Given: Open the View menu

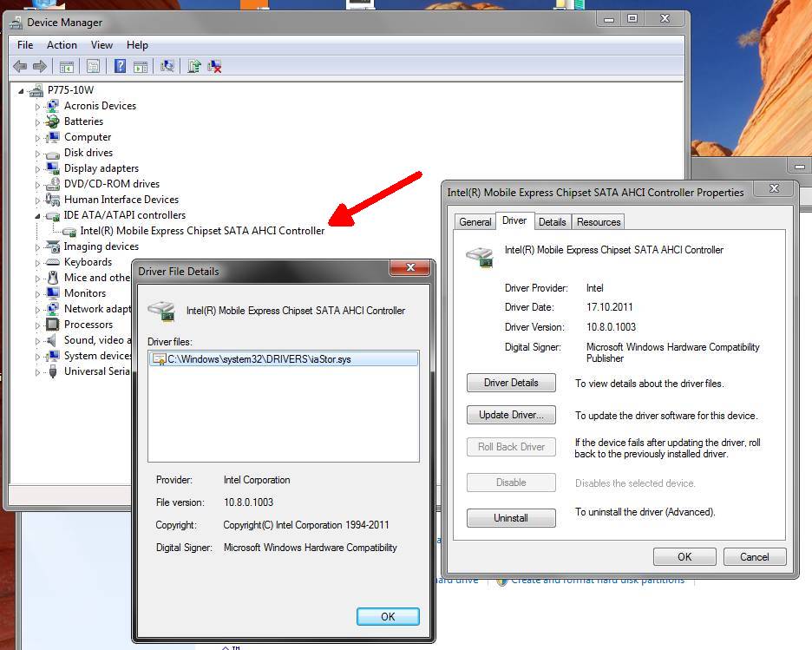Looking at the screenshot, I should (x=101, y=45).
